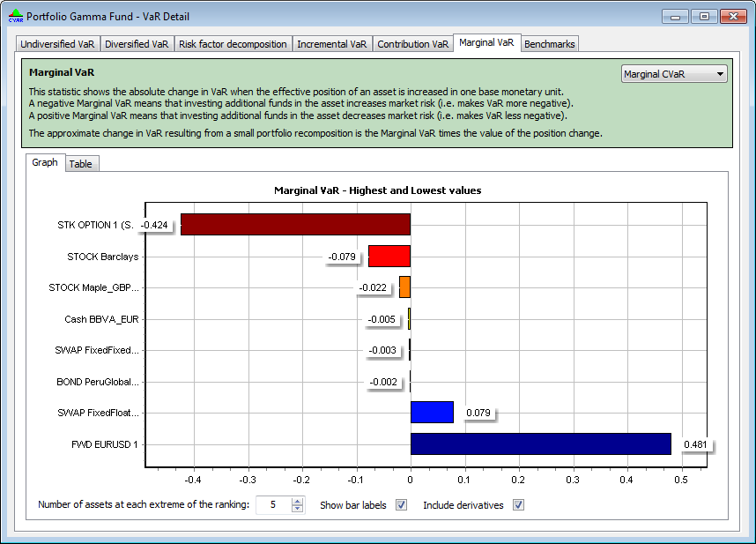Viewport: 756px width, 544px height.
Task: Select the Incremental VaR tab
Action: (331, 44)
